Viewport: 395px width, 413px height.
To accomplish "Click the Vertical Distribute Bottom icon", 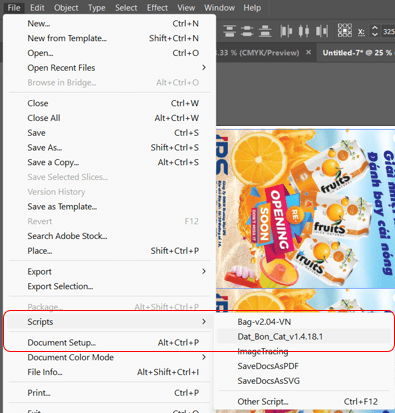I will pos(265,31).
